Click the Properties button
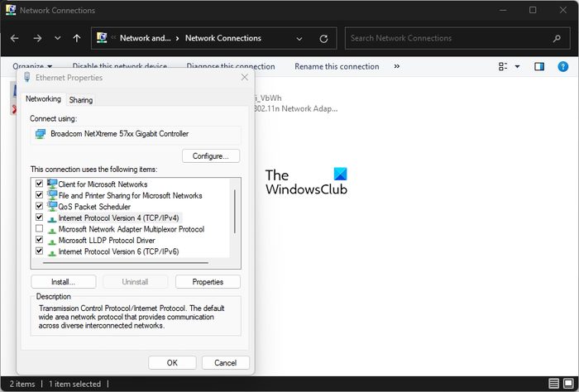The height and width of the screenshot is (392, 579). [x=208, y=282]
